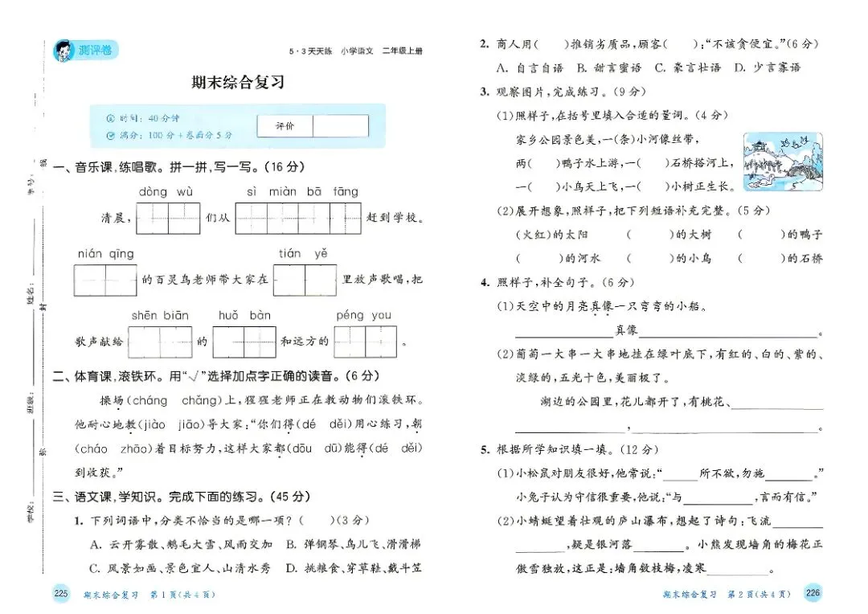Screen dimensions: 868x614
Task: Open the park scenery illustration in question 3
Action: click(x=783, y=162)
